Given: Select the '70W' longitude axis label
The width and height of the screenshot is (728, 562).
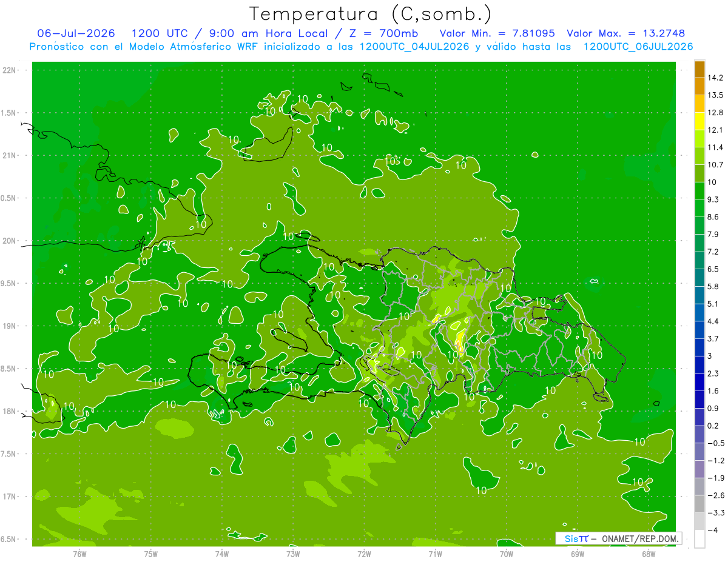Looking at the screenshot, I should pyautogui.click(x=507, y=554).
